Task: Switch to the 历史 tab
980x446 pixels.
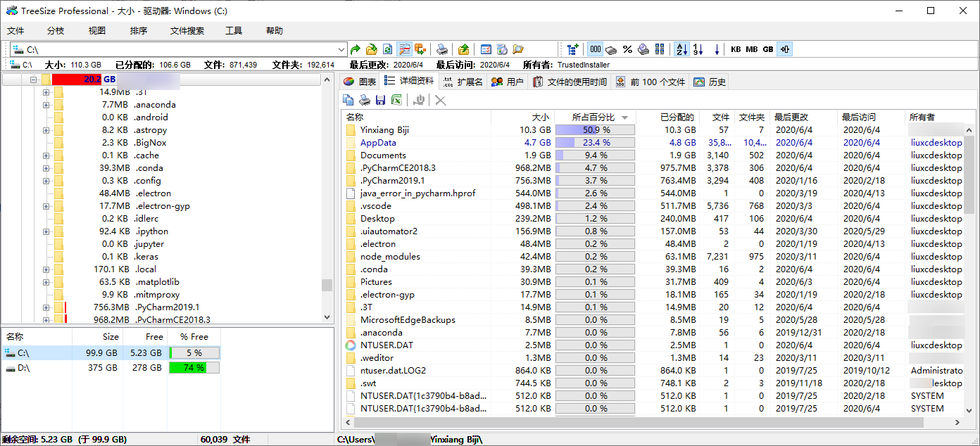Action: pyautogui.click(x=709, y=82)
